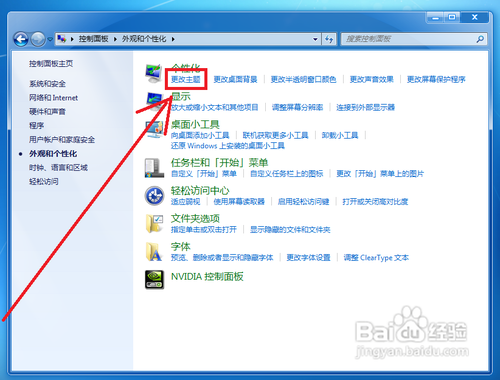The height and width of the screenshot is (380, 500).
Task: Open the recent pages dropdown arrow
Action: 50,39
